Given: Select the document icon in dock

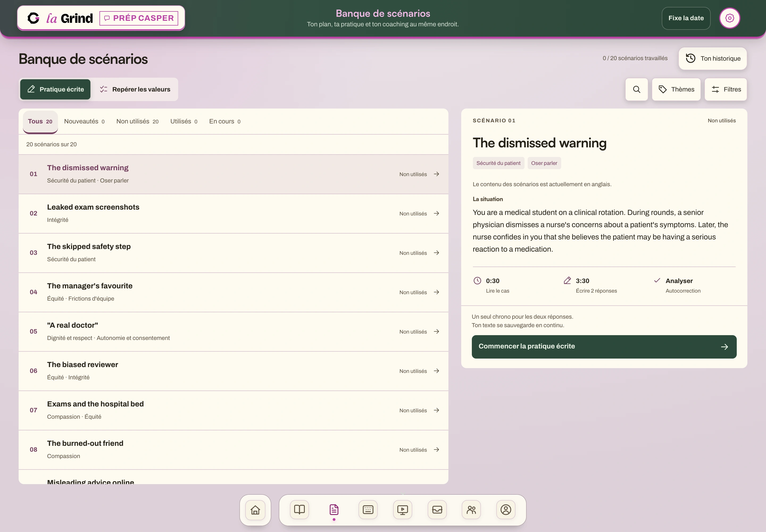Looking at the screenshot, I should (x=334, y=510).
